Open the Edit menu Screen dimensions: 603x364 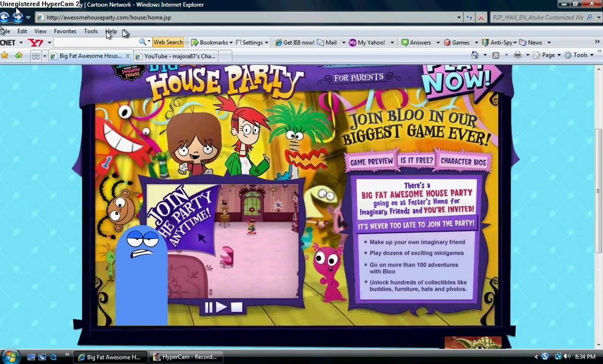22,31
